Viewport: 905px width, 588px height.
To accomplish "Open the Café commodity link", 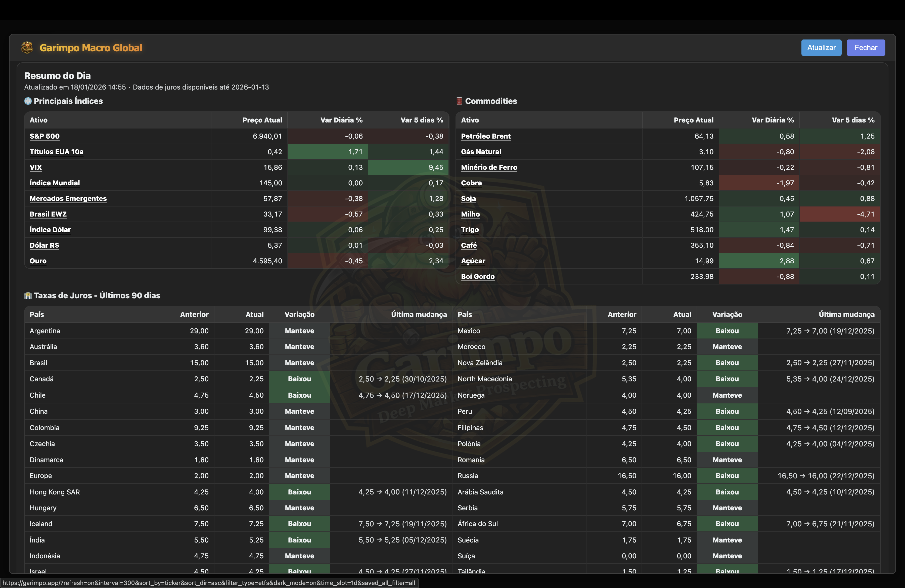I will tap(469, 245).
